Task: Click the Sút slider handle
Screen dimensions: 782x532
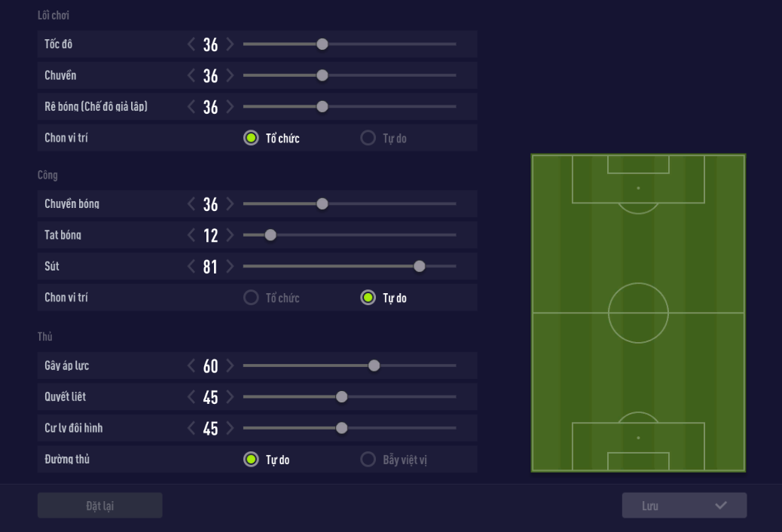Action: click(420, 266)
